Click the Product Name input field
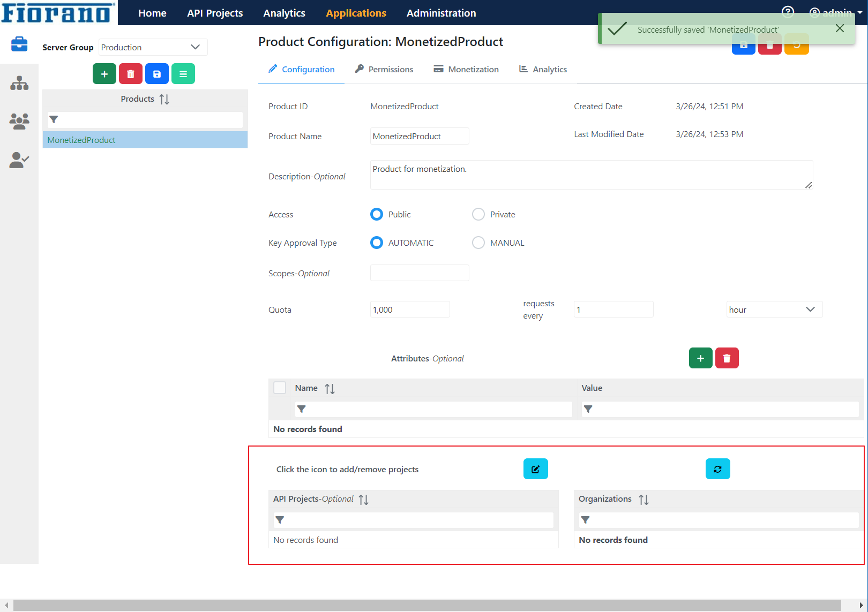The image size is (868, 612). click(420, 136)
